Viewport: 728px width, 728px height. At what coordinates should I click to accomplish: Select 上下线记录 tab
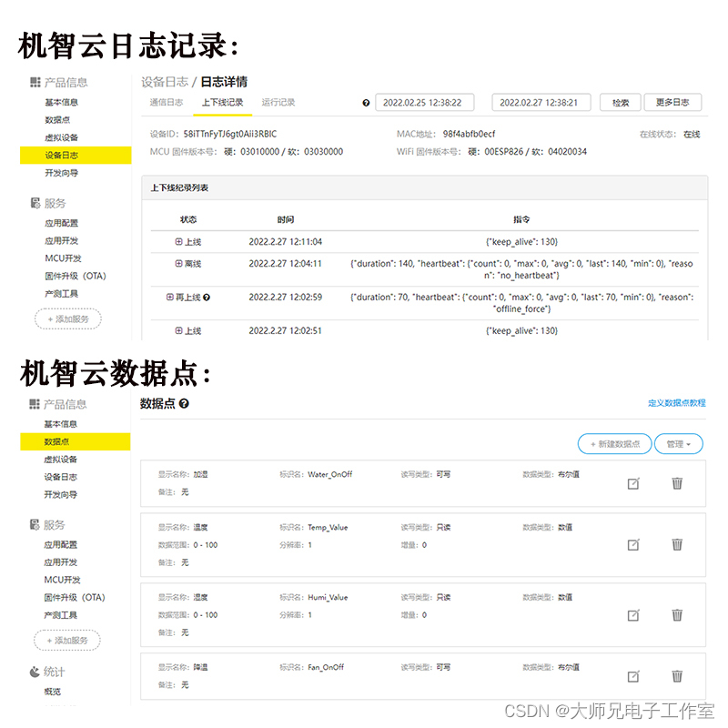click(222, 102)
